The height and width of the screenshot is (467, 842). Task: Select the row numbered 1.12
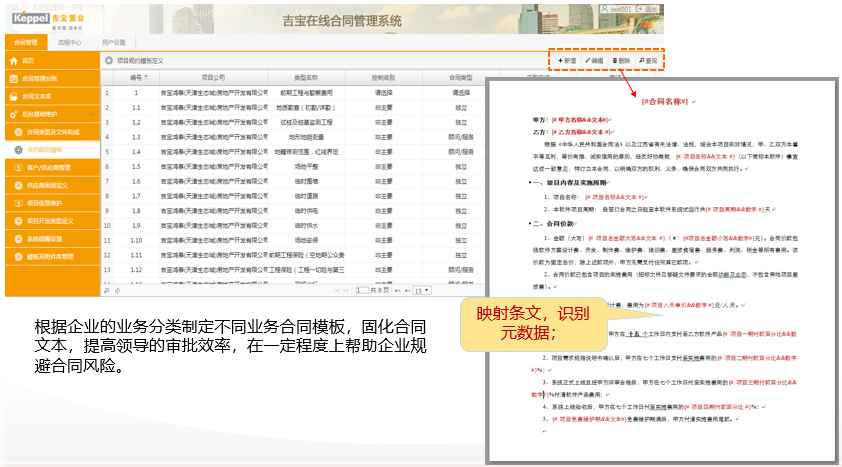pyautogui.click(x=293, y=270)
